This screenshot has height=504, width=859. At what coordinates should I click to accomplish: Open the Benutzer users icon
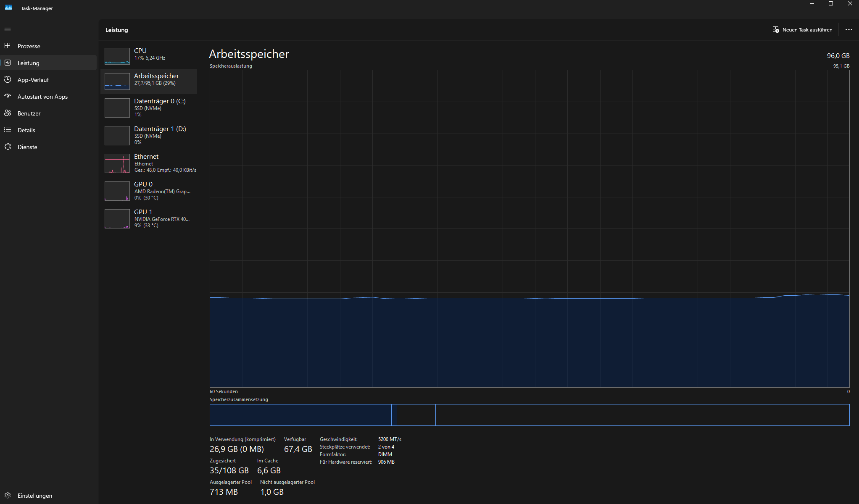tap(8, 113)
